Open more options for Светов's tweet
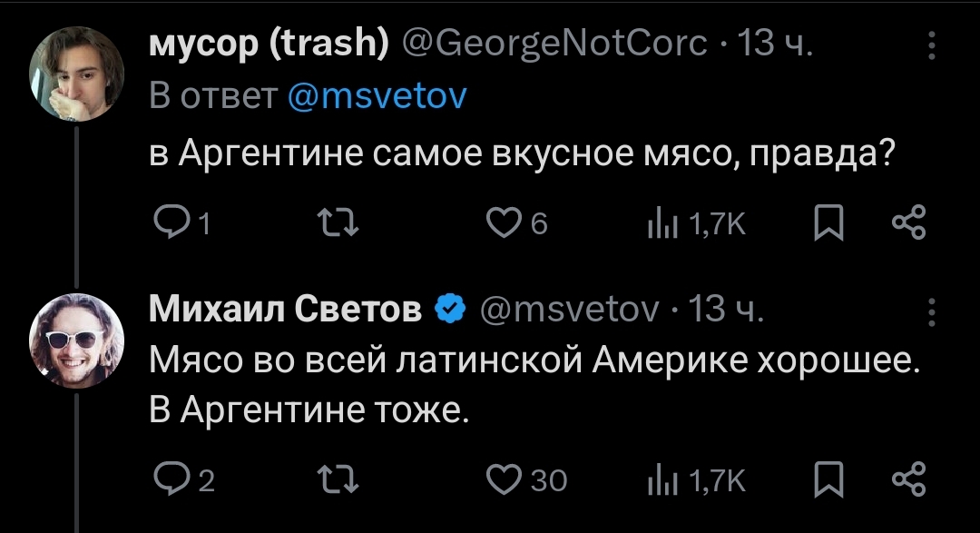This screenshot has height=533, width=980. point(931,311)
